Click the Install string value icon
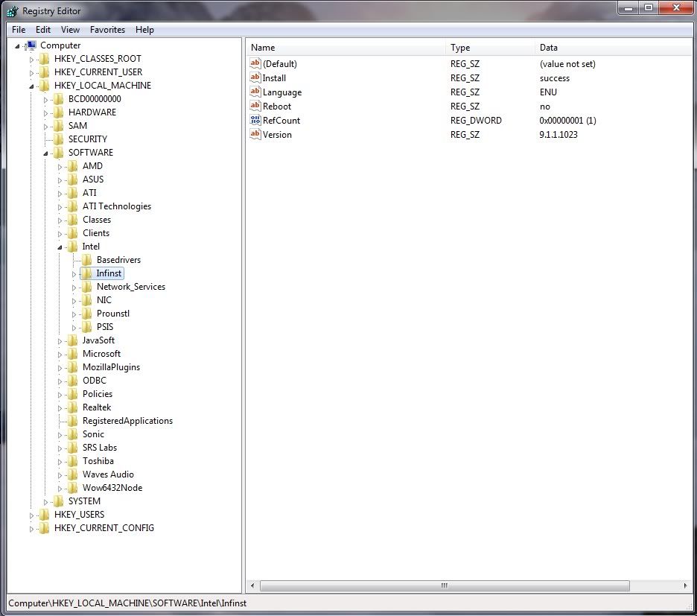The height and width of the screenshot is (616, 697). pyautogui.click(x=255, y=77)
